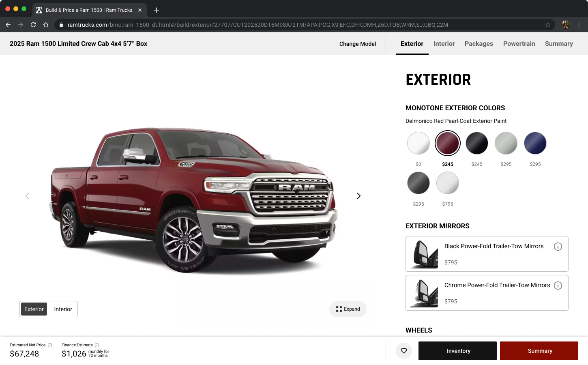588x365 pixels.
Task: Open the browser profile avatar
Action: [x=566, y=25]
